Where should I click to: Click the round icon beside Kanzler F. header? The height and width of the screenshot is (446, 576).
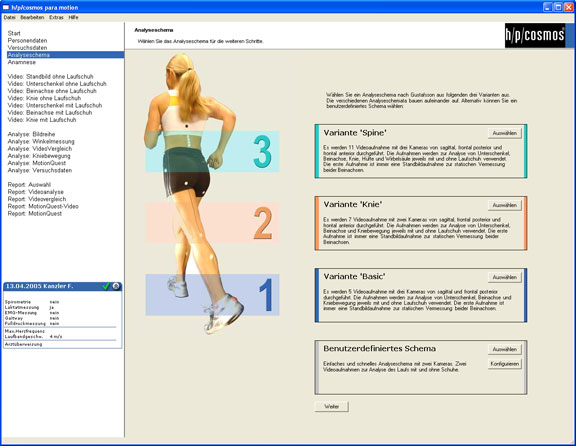click(116, 286)
